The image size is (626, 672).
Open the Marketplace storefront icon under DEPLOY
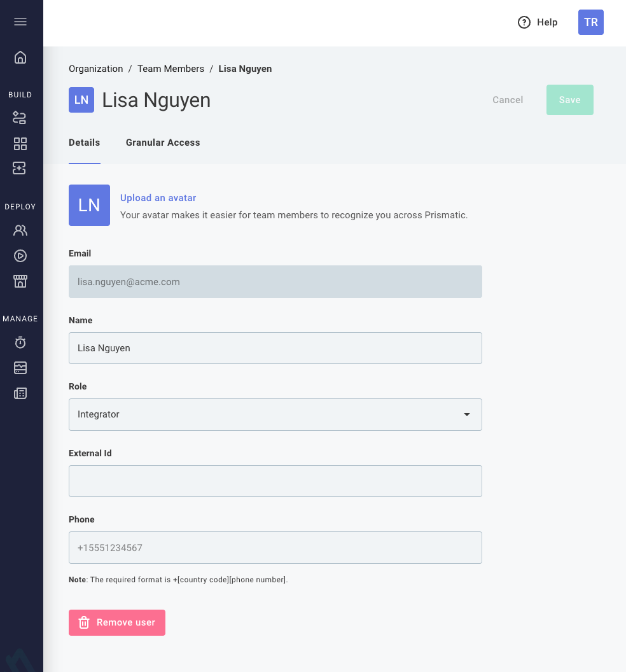tap(20, 281)
